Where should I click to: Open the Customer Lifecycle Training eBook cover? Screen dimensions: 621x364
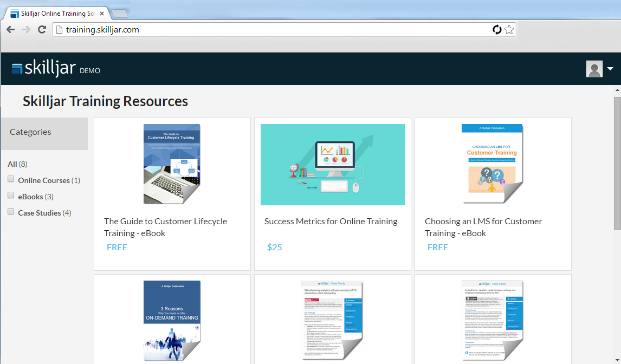172,164
